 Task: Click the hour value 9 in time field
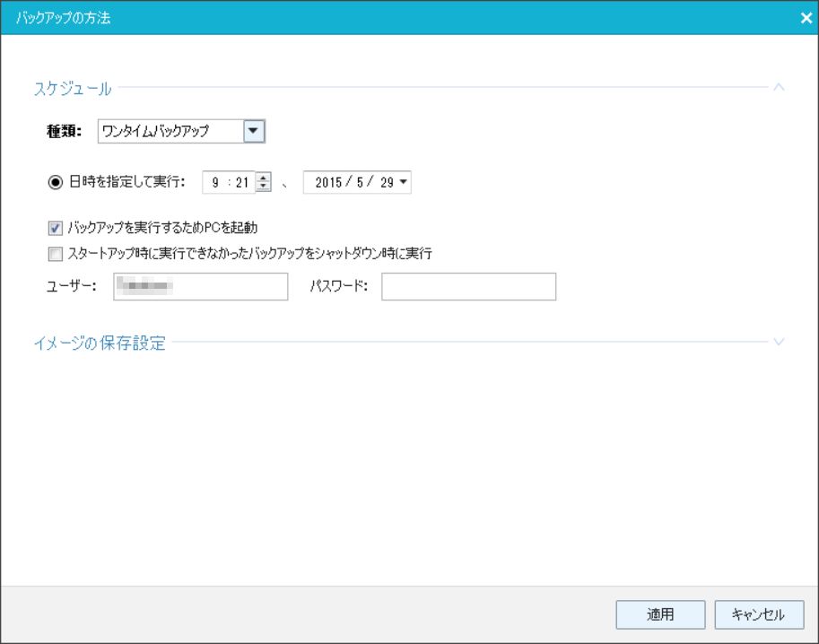tap(215, 182)
